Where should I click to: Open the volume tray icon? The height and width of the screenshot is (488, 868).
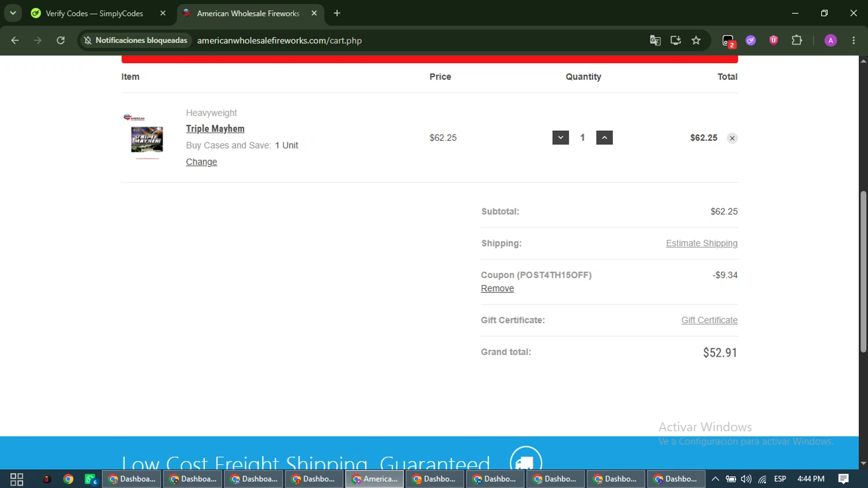(746, 479)
